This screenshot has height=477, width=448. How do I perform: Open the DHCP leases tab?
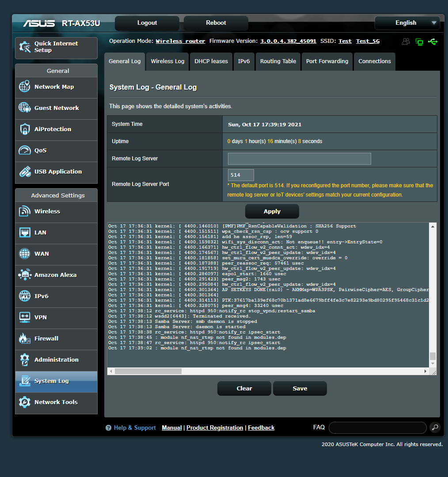coord(211,61)
